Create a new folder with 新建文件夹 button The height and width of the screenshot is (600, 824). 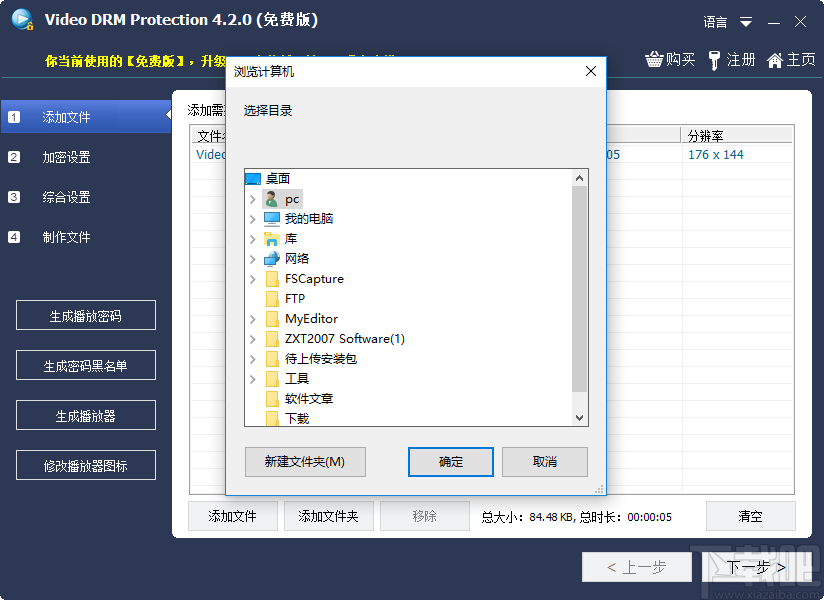pos(305,462)
